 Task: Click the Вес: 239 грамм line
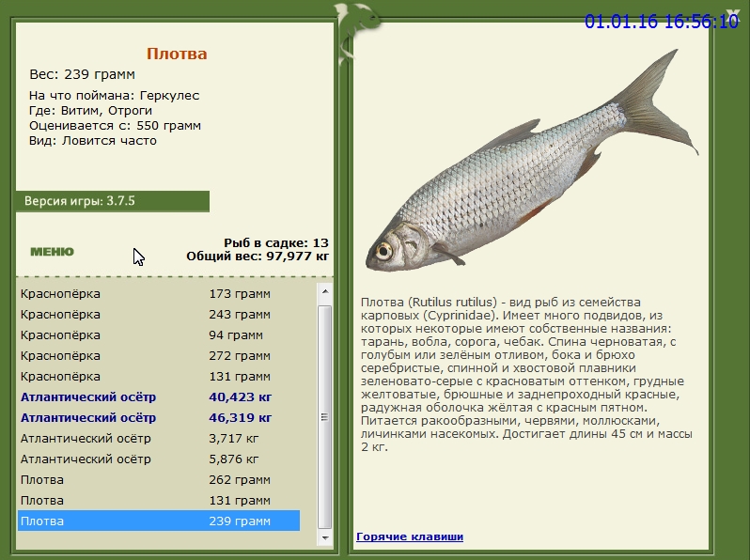[83, 74]
